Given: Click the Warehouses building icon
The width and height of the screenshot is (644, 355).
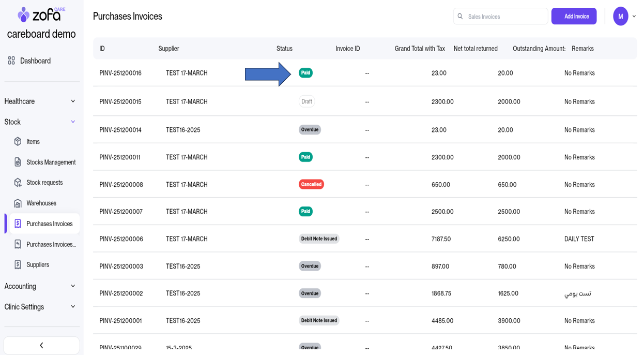Looking at the screenshot, I should tap(18, 203).
